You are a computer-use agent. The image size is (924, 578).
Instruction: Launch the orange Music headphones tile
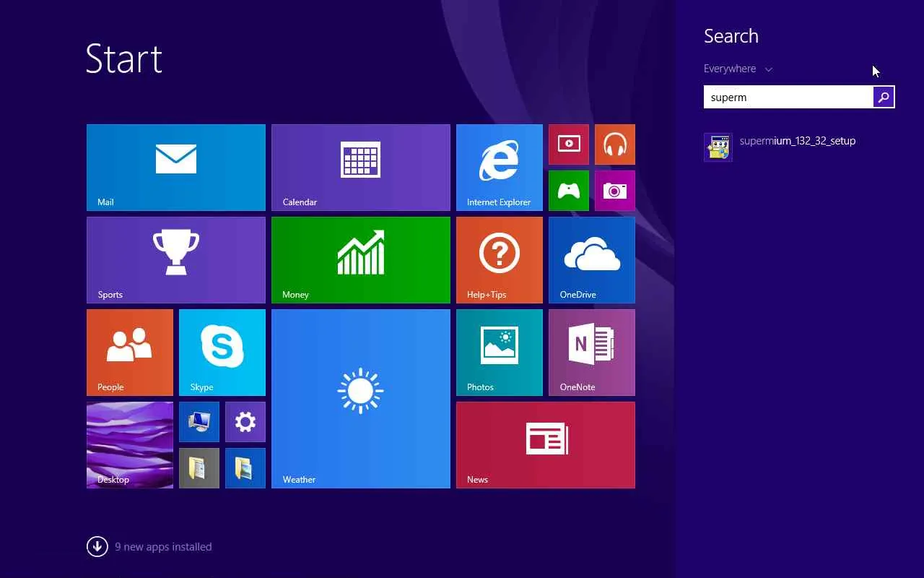[615, 144]
